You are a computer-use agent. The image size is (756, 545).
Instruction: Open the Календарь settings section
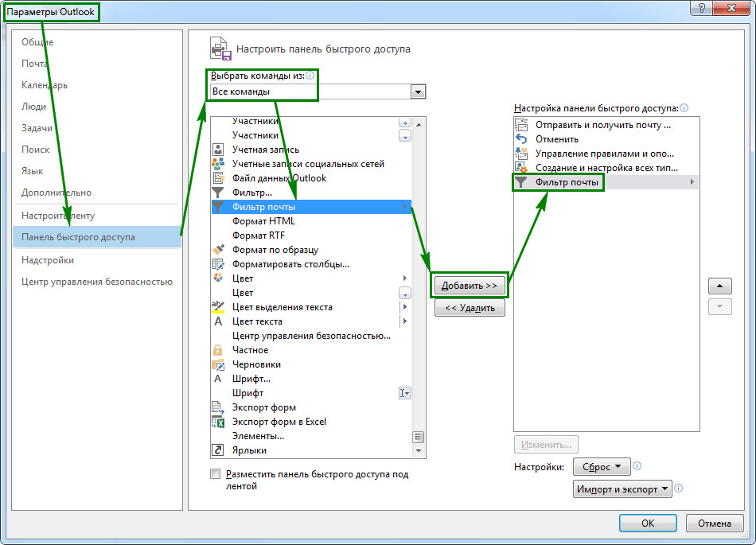click(45, 85)
